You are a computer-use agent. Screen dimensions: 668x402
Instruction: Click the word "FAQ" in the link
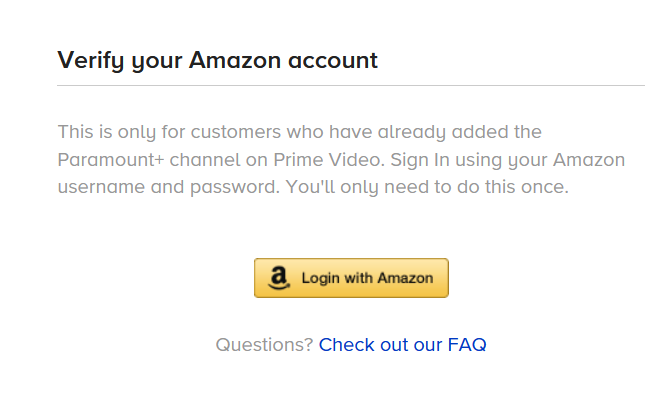point(467,345)
